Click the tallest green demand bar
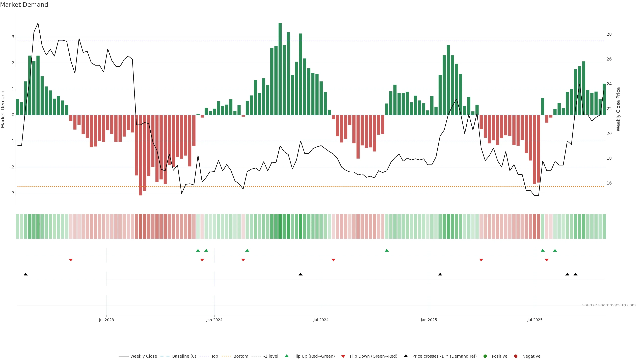Viewport: 644px width, 362px height. [x=280, y=69]
